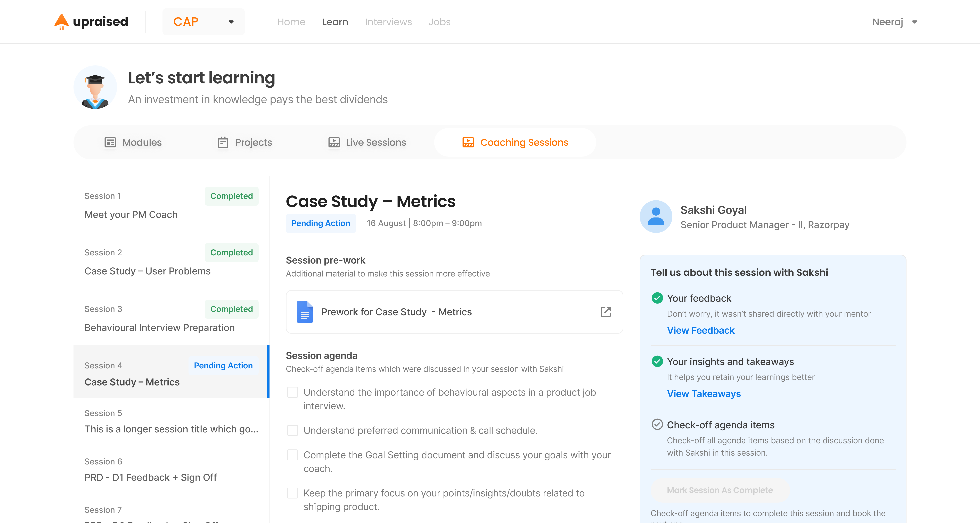Click the Session pre-work heading
The image size is (980, 523).
(325, 260)
